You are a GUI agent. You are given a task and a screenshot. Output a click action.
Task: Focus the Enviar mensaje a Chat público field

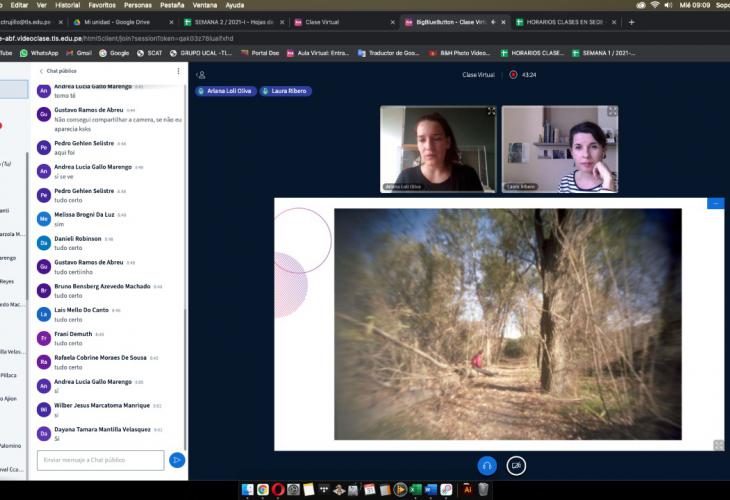click(101, 460)
